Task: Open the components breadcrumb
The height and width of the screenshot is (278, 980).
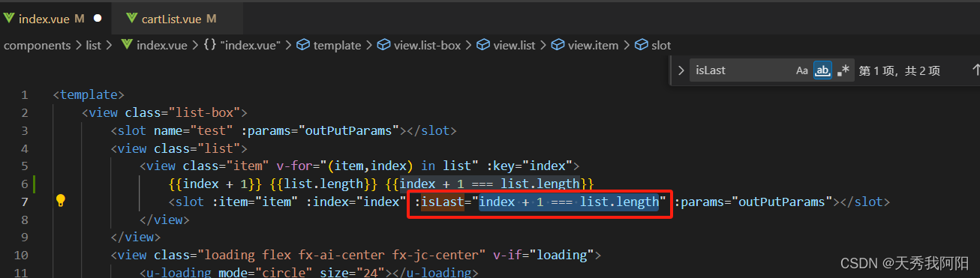Action: pos(37,45)
